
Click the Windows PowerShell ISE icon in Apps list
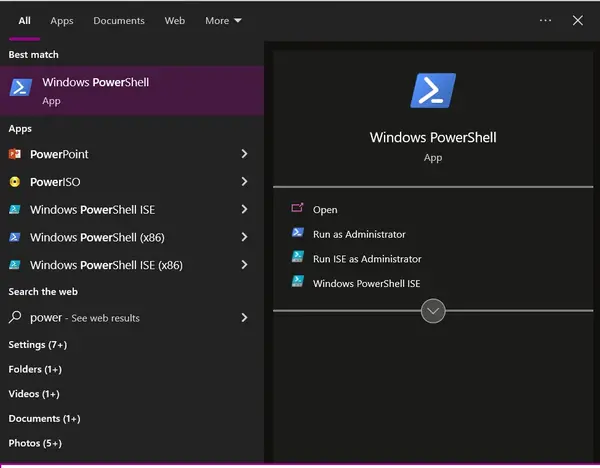[x=15, y=209]
